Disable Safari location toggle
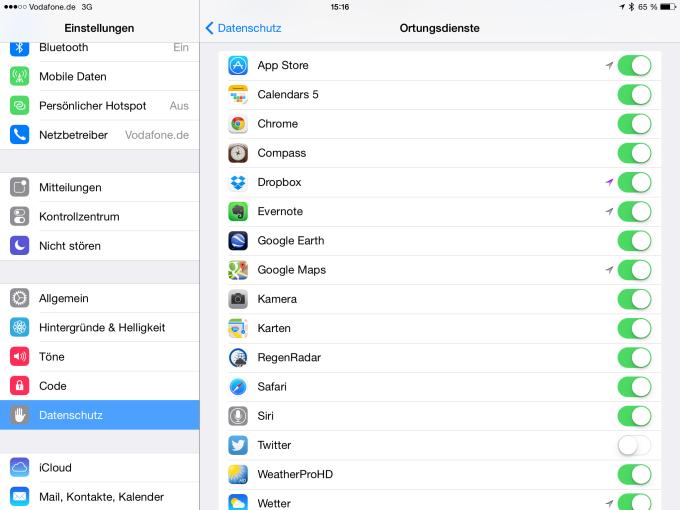The height and width of the screenshot is (510, 680). (634, 387)
